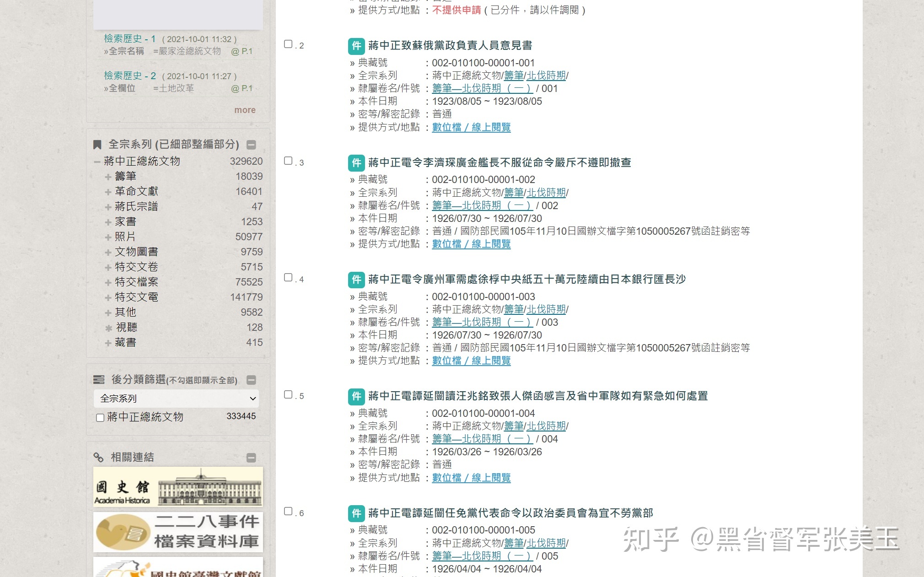Screen dimensions: 924x577
Task: Open 檢索歷史 - 1 search entry
Action: (130, 39)
